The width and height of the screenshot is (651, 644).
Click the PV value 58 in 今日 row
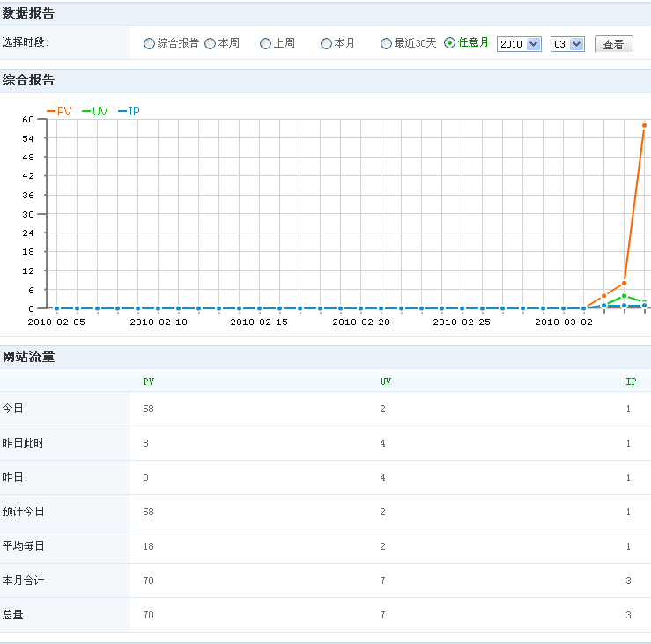(x=148, y=409)
